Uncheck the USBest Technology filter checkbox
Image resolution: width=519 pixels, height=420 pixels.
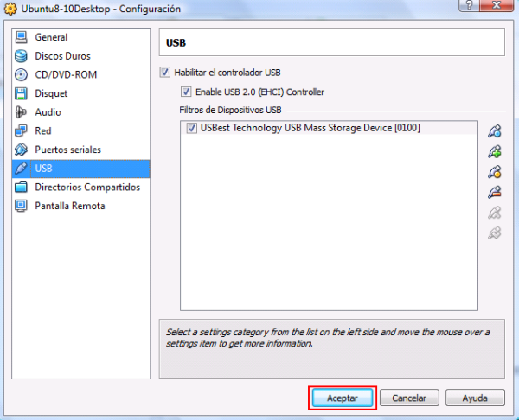tap(191, 128)
